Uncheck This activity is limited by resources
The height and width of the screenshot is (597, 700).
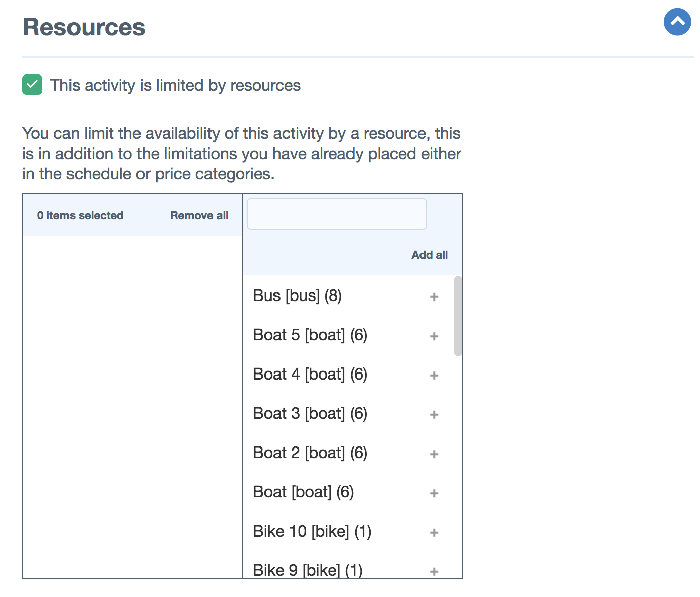[x=32, y=85]
